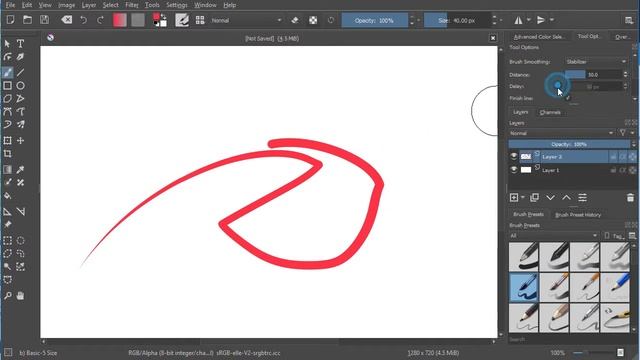
Task: Delete the selected layer with trash icon
Action: [x=630, y=198]
